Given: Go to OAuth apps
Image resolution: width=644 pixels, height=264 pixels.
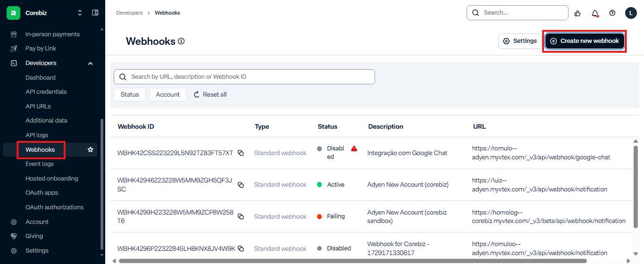Looking at the screenshot, I should click(42, 192).
